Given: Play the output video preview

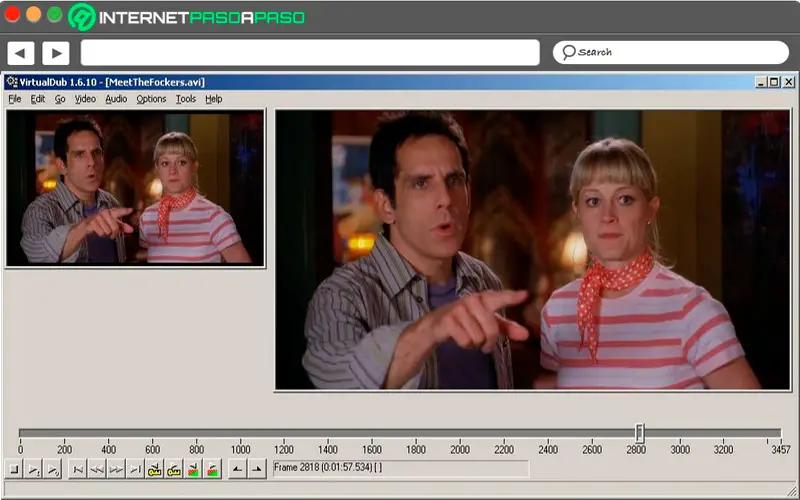Looking at the screenshot, I should coord(53,469).
